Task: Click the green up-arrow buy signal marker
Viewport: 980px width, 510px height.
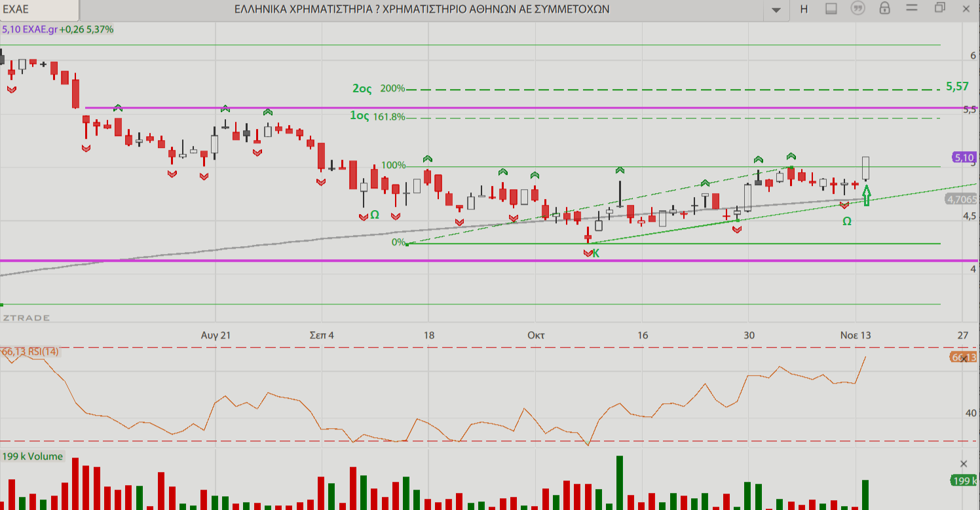Action: pos(867,195)
